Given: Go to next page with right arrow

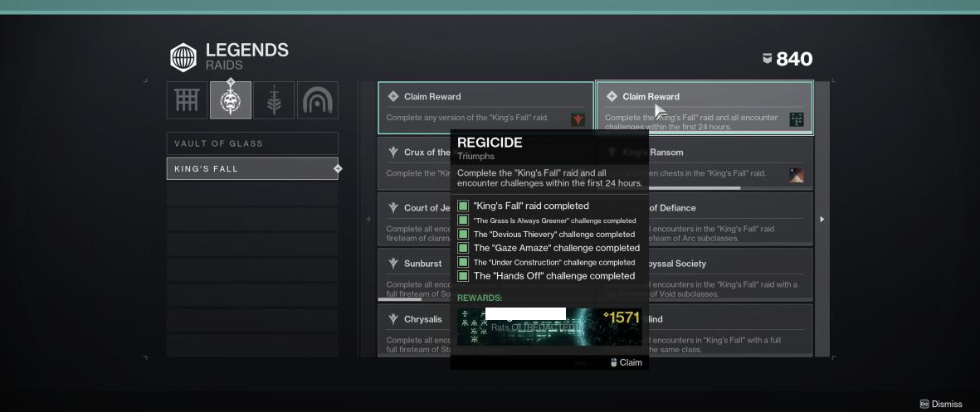Looking at the screenshot, I should click(x=822, y=219).
